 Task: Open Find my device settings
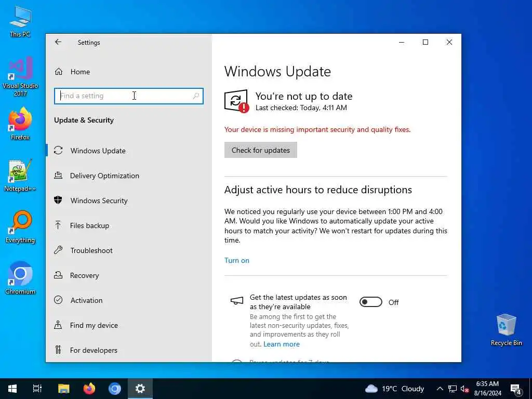(x=129, y=325)
